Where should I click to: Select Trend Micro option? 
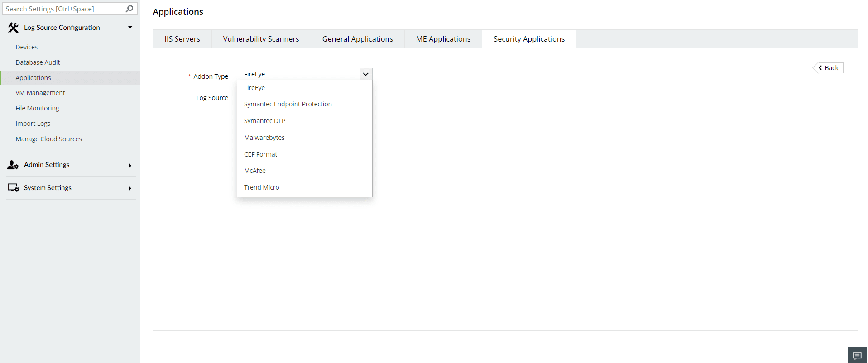click(x=305, y=187)
